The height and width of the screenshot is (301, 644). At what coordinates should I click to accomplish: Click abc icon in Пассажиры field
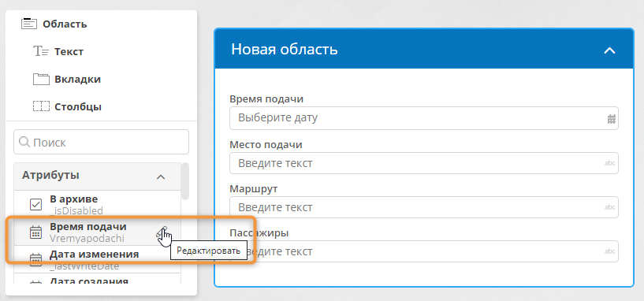610,251
